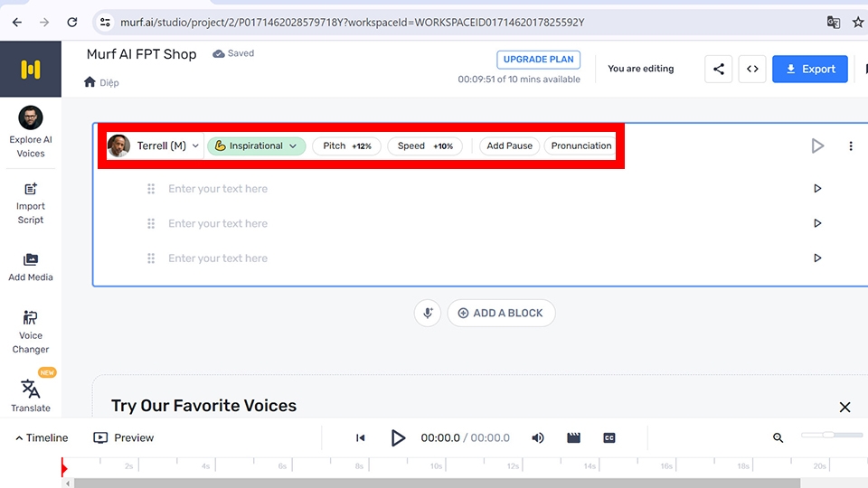Adjust the timeline zoom slider

tap(832, 435)
